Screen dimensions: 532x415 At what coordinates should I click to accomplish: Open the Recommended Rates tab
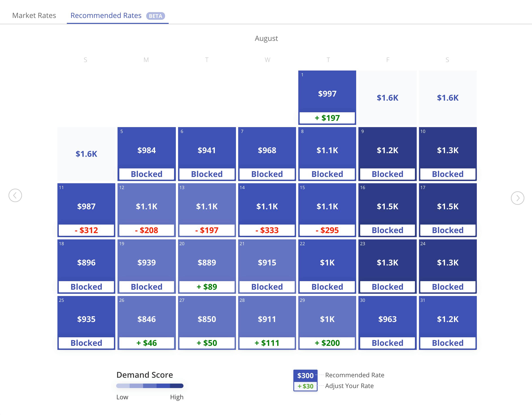click(106, 15)
